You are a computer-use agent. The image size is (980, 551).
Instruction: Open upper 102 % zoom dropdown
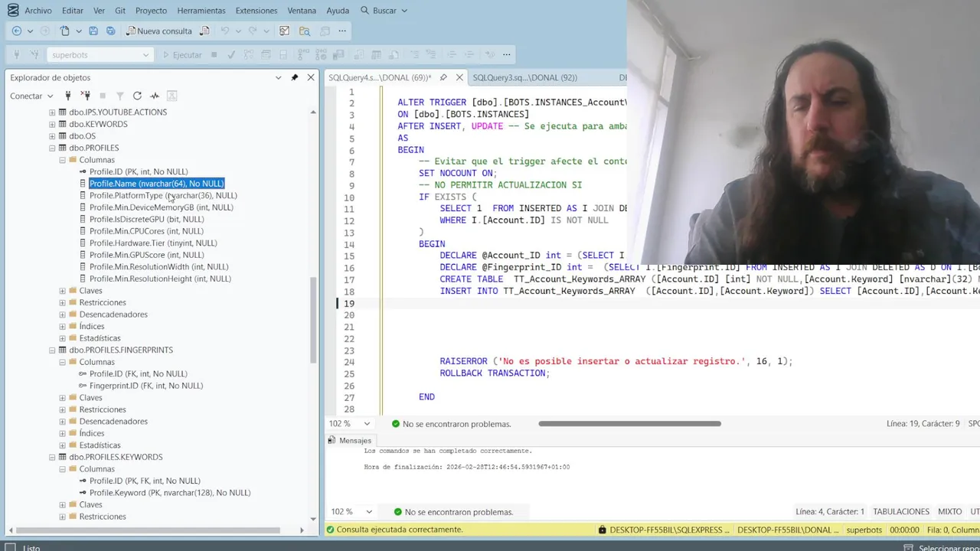tap(367, 424)
